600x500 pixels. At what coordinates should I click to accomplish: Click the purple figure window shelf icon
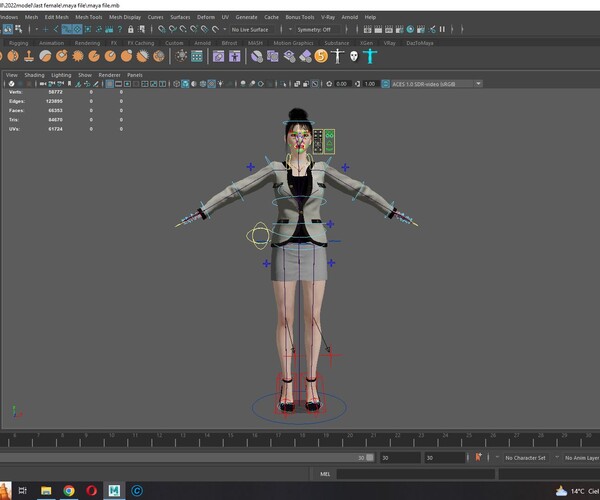[235, 56]
